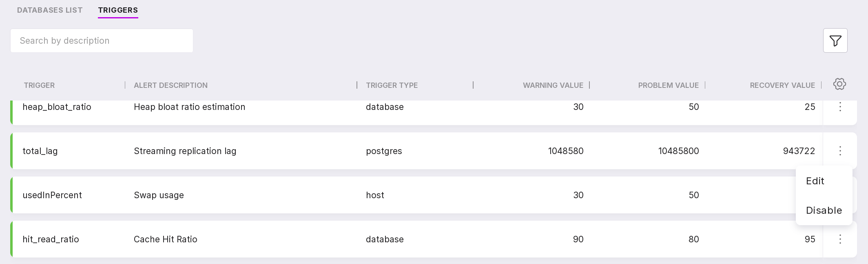This screenshot has height=264, width=868.
Task: Click the Warning Value column header
Action: [553, 85]
